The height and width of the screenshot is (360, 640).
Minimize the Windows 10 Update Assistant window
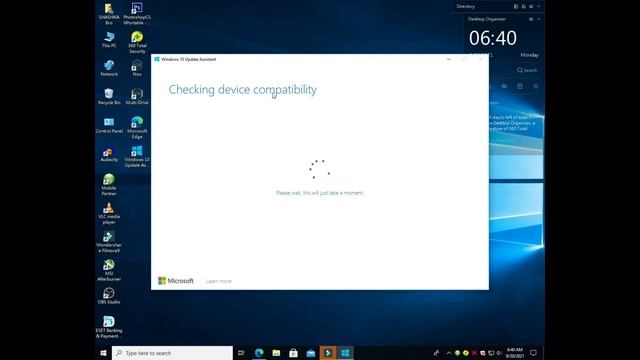point(449,59)
